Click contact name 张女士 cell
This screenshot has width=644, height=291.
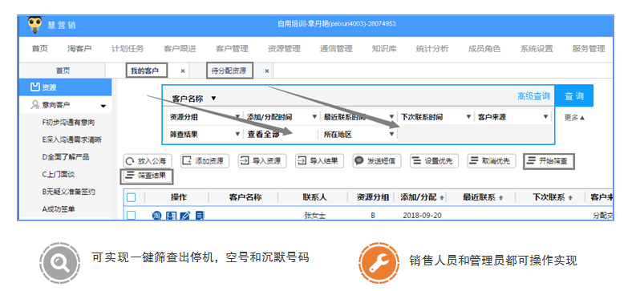tap(314, 215)
